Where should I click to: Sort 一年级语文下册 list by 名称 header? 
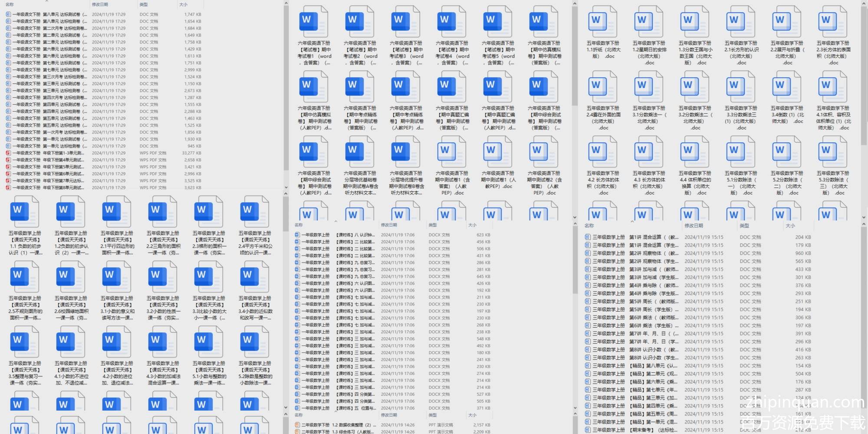click(10, 4)
